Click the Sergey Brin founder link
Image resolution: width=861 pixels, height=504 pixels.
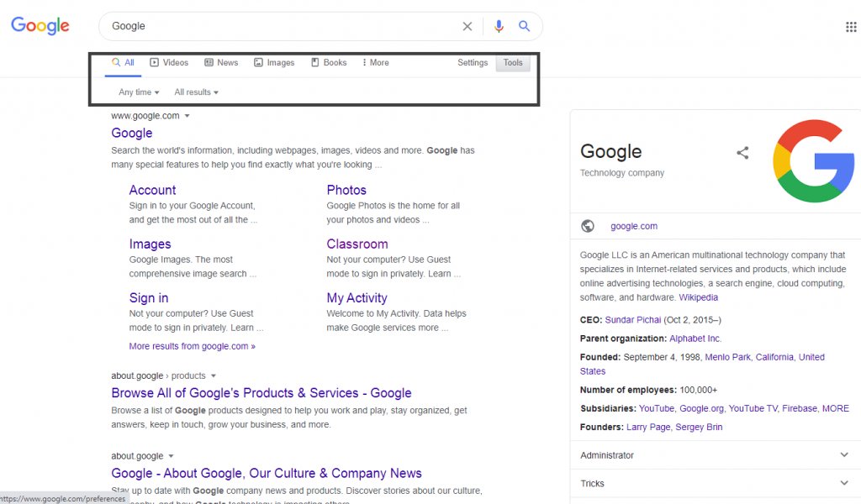(699, 428)
